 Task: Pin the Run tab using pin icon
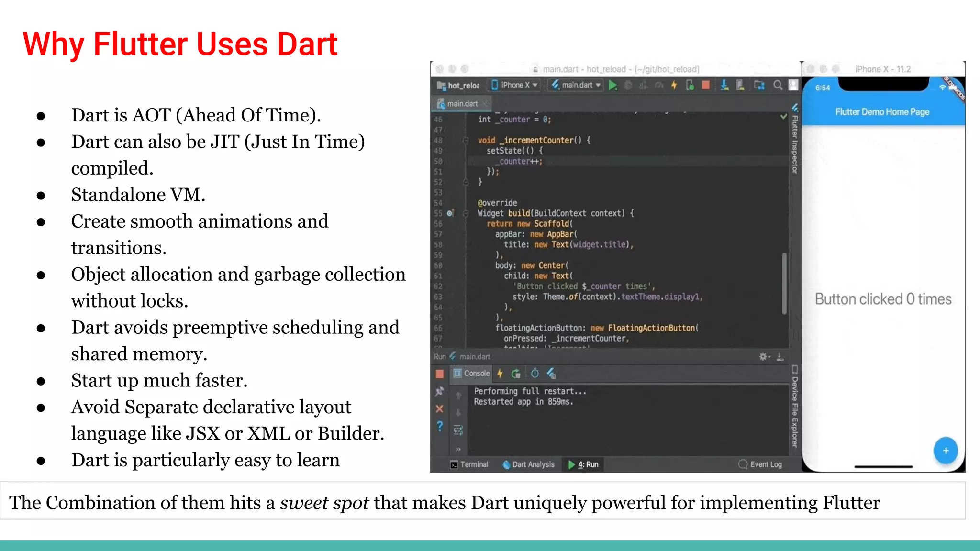click(439, 391)
